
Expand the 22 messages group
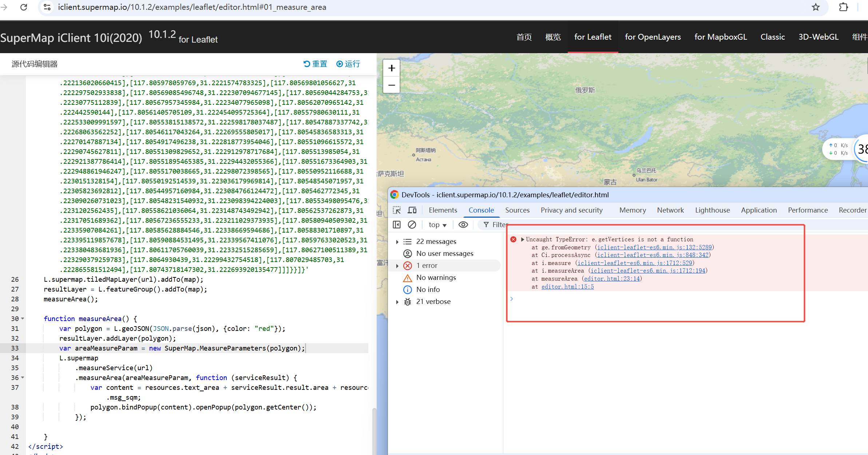(397, 242)
